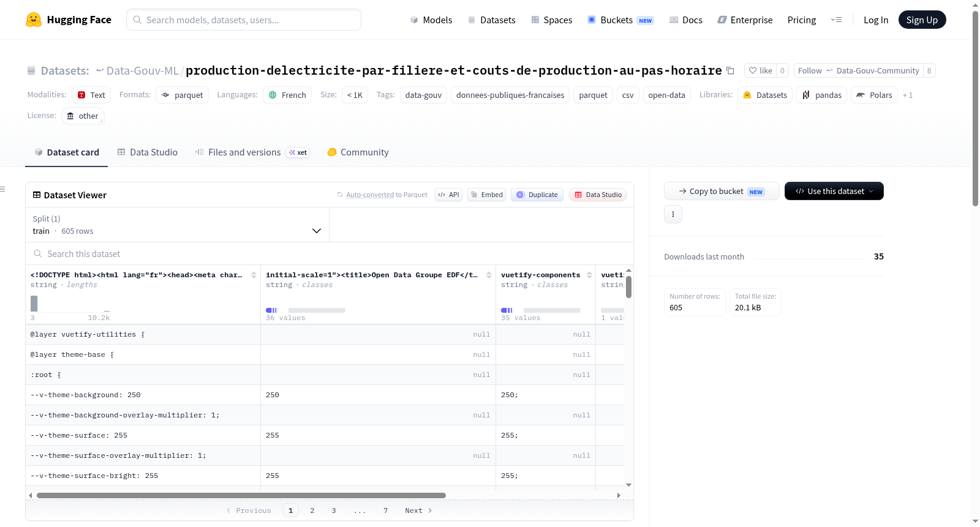Open the API button in viewer
This screenshot has width=980, height=527.
click(x=448, y=195)
